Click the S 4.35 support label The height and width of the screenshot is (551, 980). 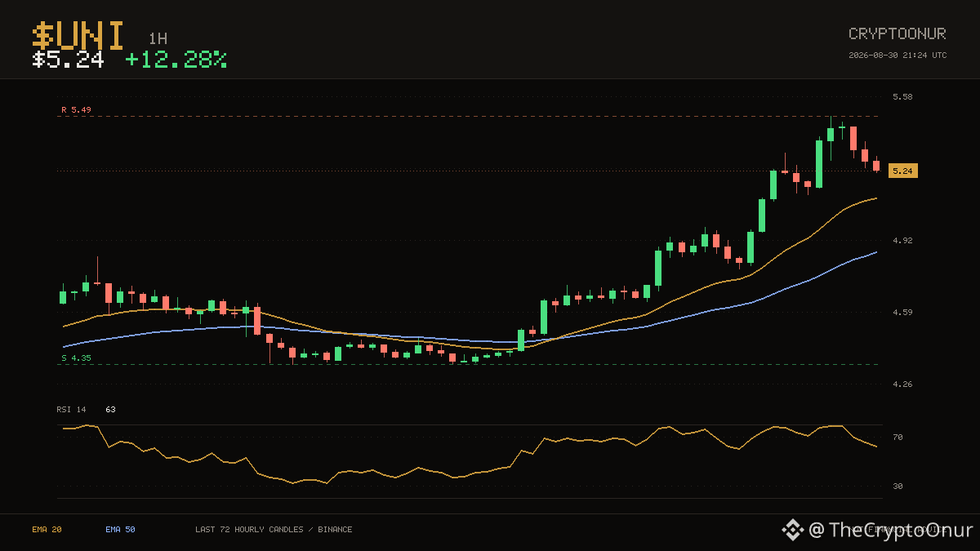pyautogui.click(x=76, y=358)
